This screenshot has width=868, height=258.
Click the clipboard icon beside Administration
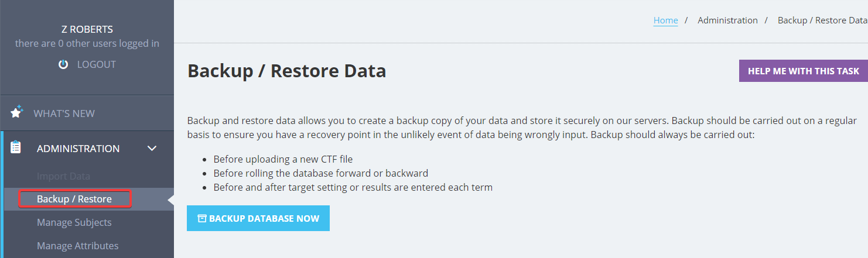(16, 147)
